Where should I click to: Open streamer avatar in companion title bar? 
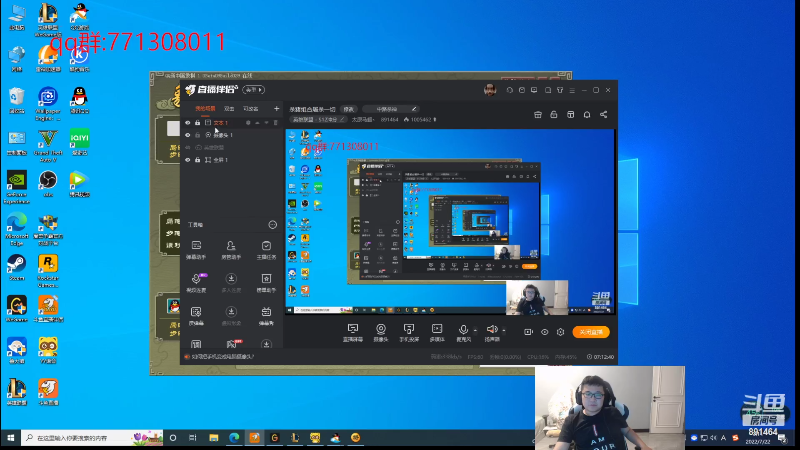[x=490, y=90]
